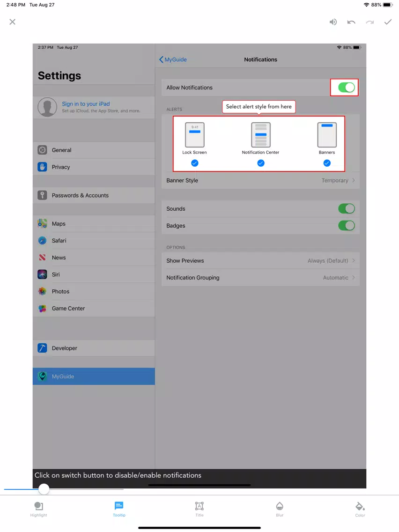Click the Select alert style tooltip
Image resolution: width=399 pixels, height=532 pixels.
(259, 106)
